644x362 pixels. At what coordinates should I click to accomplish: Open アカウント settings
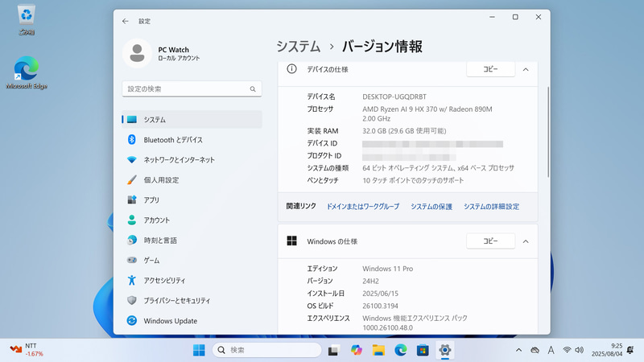[x=192, y=220]
